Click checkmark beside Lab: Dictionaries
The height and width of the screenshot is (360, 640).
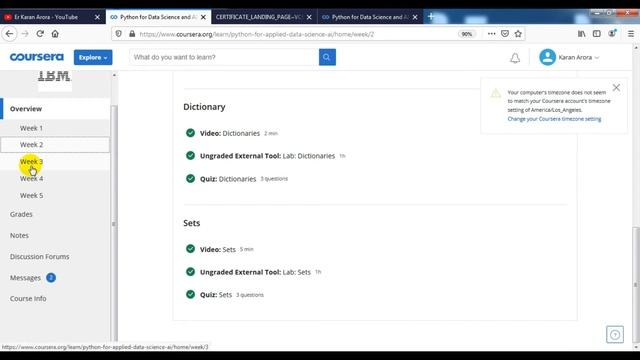tap(190, 156)
